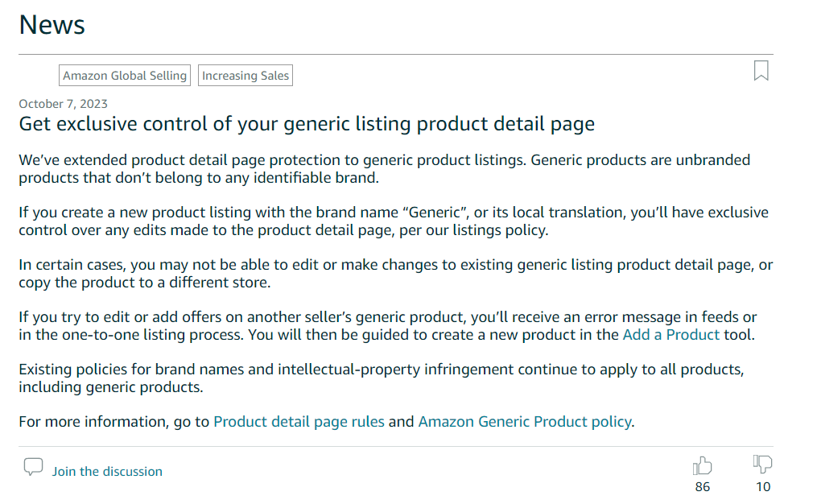Screen dimensions: 817x504
Task: Click the paragraph about intellectual-property infringement policies
Action: (x=380, y=378)
